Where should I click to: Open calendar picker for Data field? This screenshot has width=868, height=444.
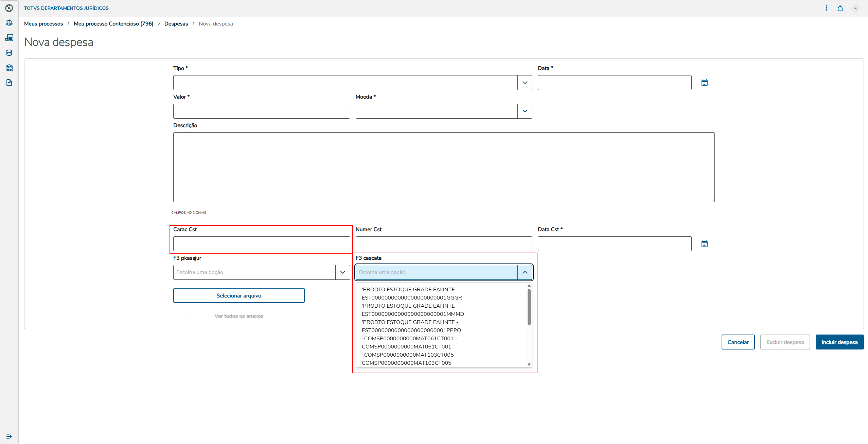(704, 83)
